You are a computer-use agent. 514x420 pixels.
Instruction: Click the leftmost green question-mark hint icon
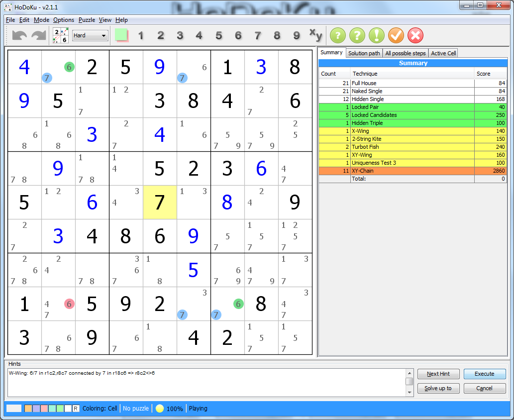click(338, 36)
